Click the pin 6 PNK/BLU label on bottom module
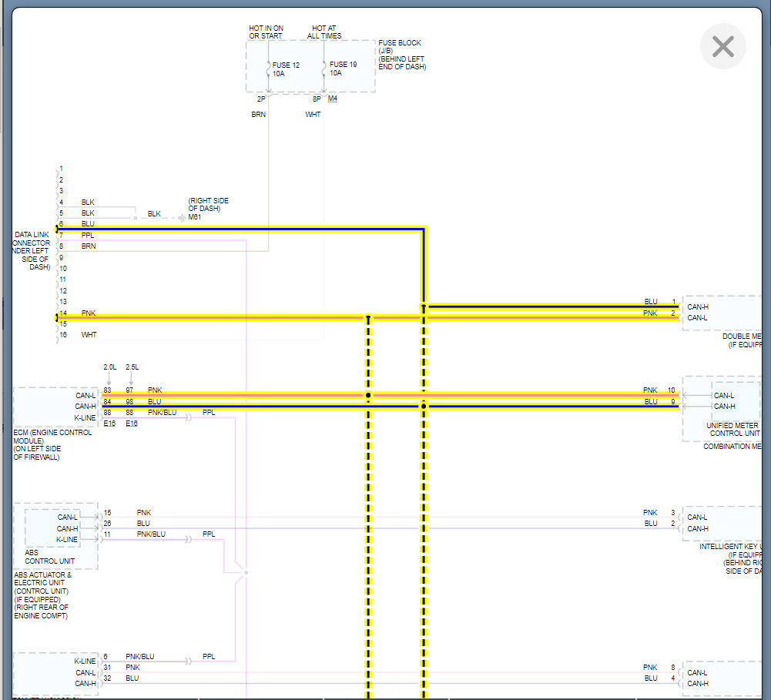The image size is (771, 700). (x=139, y=656)
